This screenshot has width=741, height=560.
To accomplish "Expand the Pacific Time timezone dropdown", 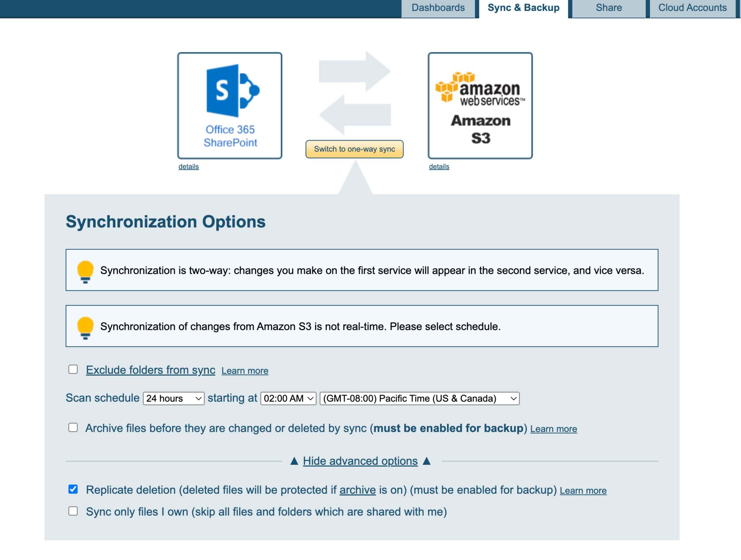I will point(419,398).
